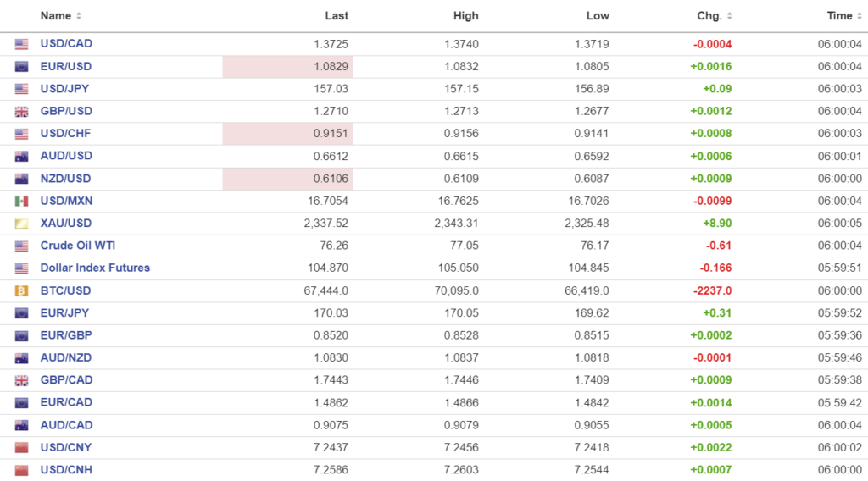Sort the table by Name column arrows
This screenshot has width=868, height=481.
(79, 16)
